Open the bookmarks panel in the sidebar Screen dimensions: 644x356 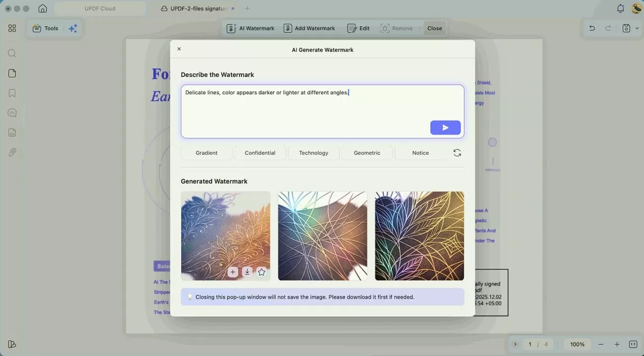point(12,93)
